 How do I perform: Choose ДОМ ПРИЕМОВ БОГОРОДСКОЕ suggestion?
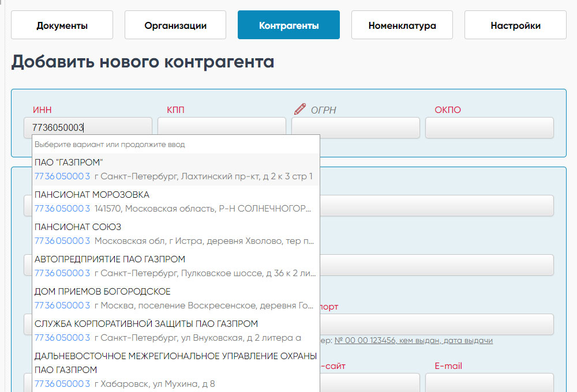[176, 299]
